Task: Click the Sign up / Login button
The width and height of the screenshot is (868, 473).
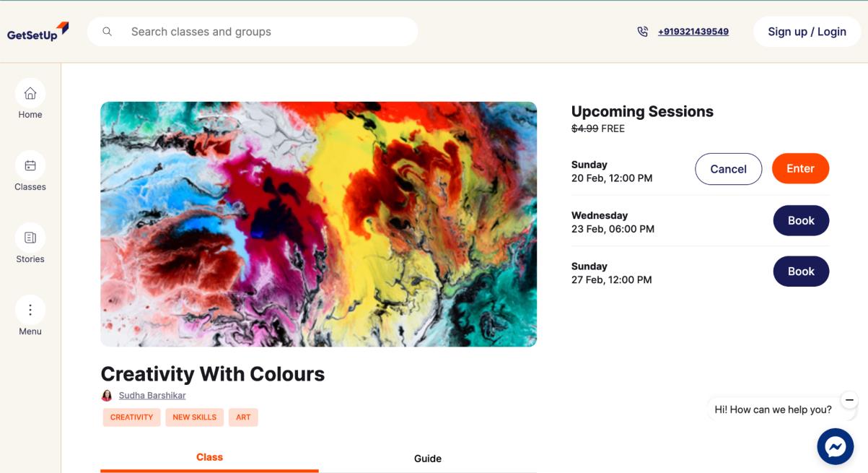Action: coord(807,32)
